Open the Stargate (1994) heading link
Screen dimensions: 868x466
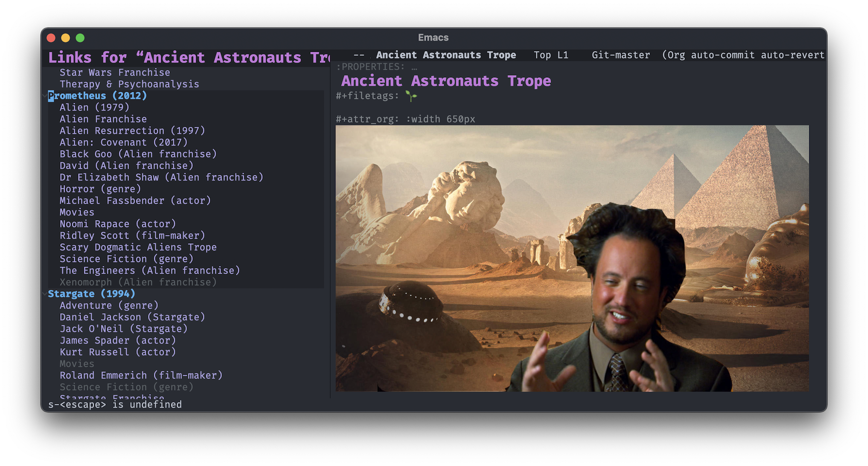[x=92, y=294]
